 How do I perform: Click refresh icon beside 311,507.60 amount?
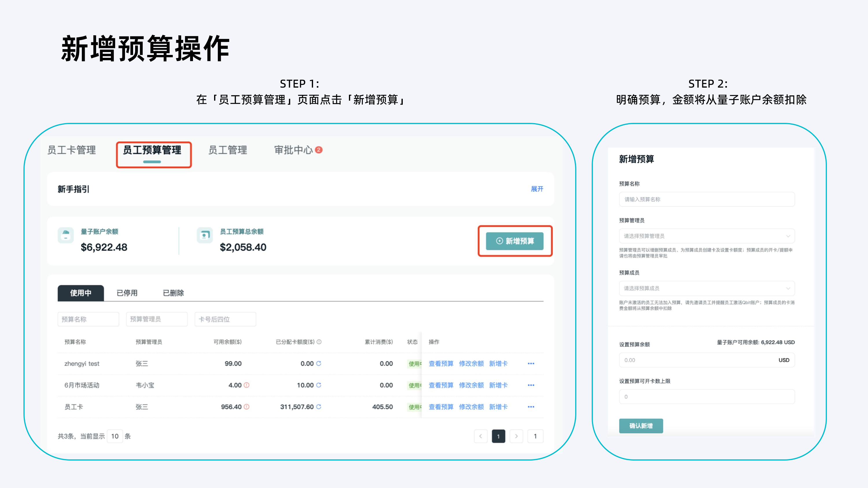(319, 407)
